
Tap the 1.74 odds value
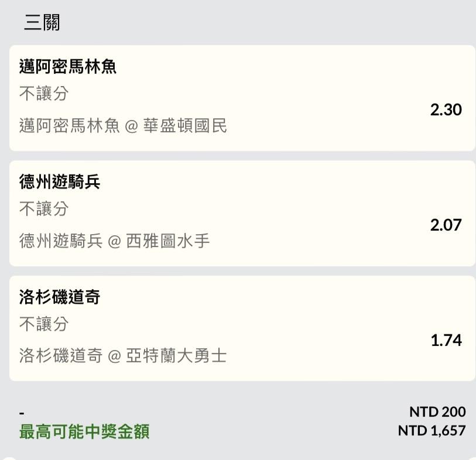tap(446, 340)
